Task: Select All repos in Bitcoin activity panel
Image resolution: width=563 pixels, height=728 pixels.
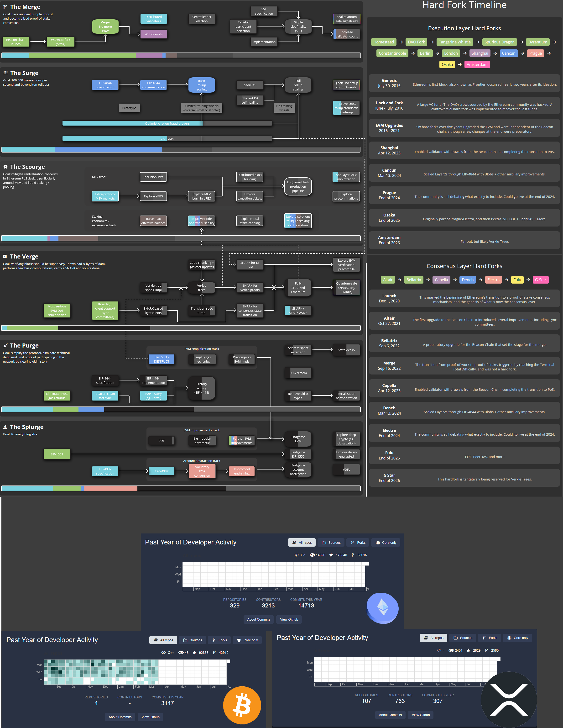Action: 163,640
